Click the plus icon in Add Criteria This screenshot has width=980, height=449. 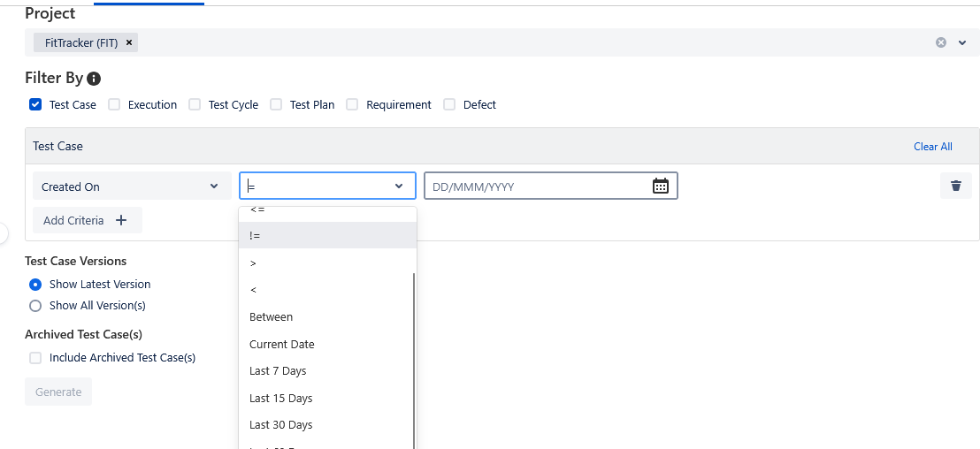(121, 220)
